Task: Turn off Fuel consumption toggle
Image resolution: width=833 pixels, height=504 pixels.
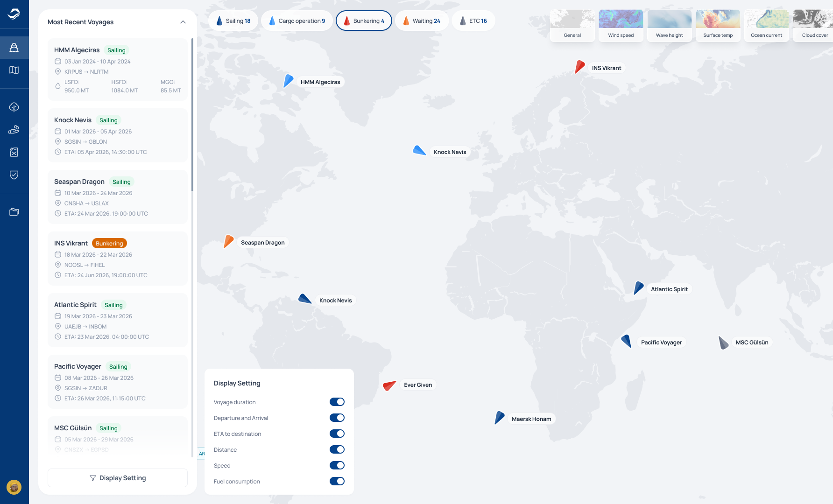Action: click(x=337, y=481)
